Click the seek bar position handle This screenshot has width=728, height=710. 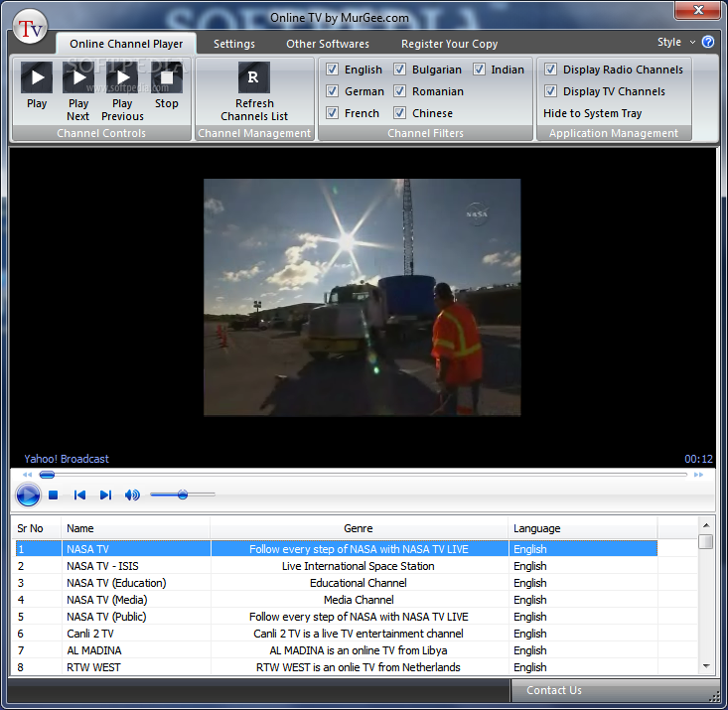47,475
